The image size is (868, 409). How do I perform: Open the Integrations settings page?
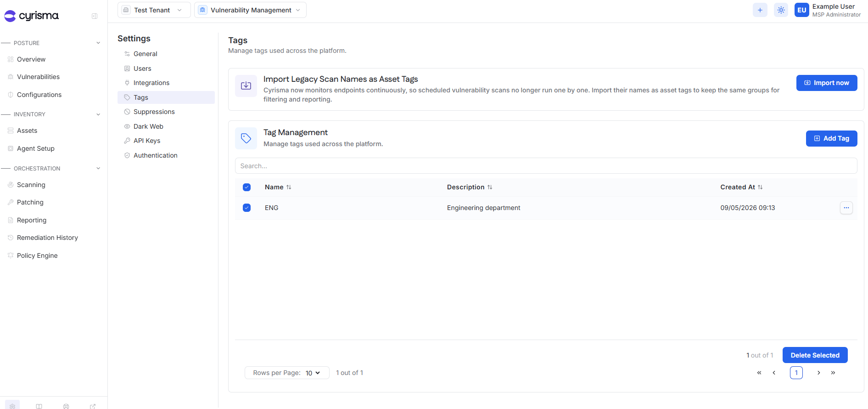pyautogui.click(x=166, y=83)
